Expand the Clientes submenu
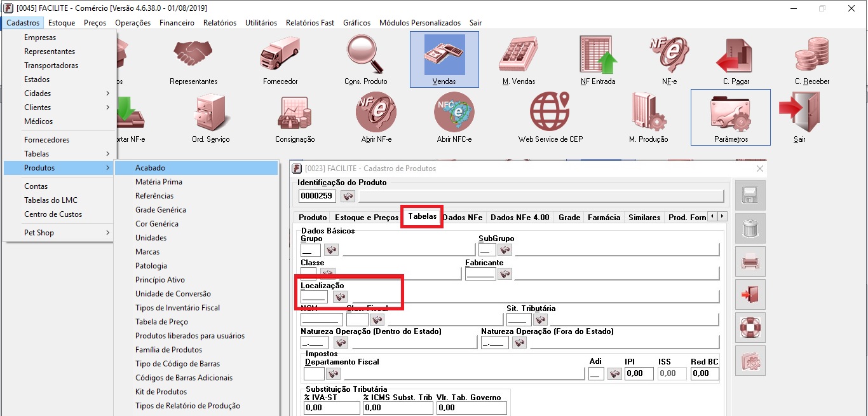Viewport: 868px width, 416px height. tap(60, 107)
